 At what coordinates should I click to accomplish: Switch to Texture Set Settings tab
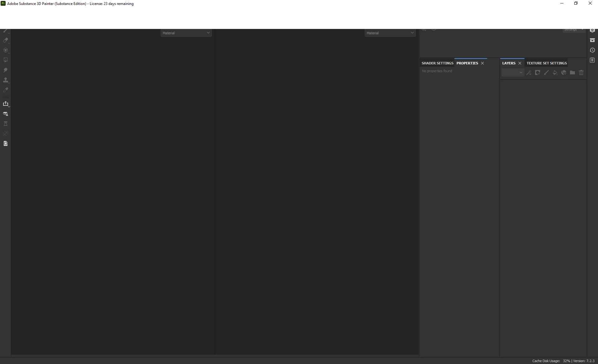click(547, 63)
